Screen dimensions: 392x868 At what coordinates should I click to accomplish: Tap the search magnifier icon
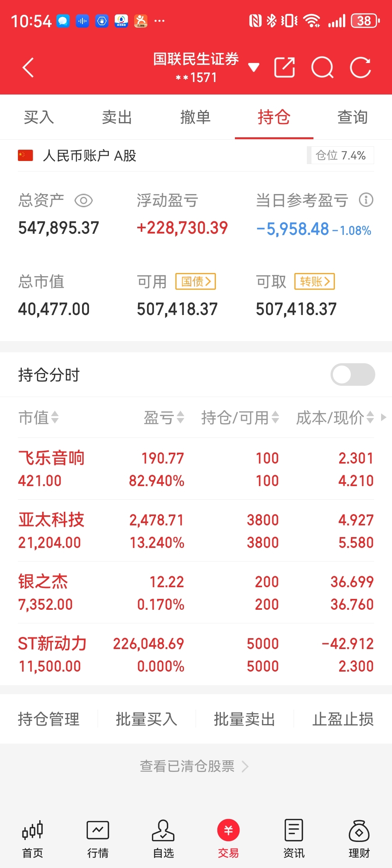[322, 68]
